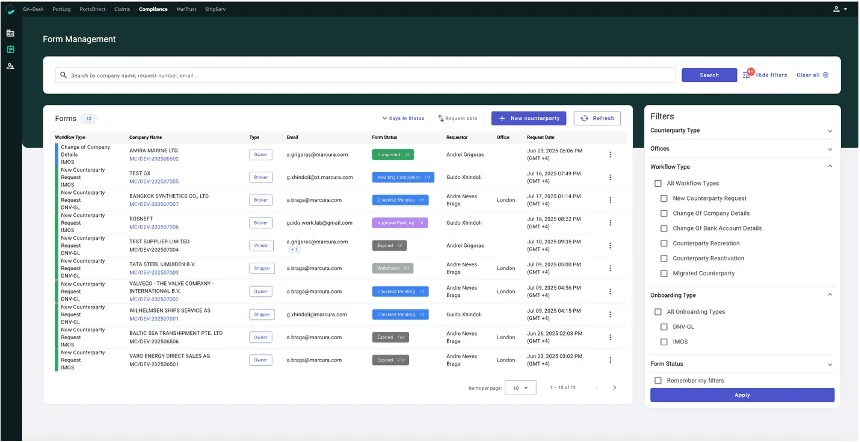Image resolution: width=860 pixels, height=442 pixels.
Task: Click Apply filters button
Action: tap(742, 395)
